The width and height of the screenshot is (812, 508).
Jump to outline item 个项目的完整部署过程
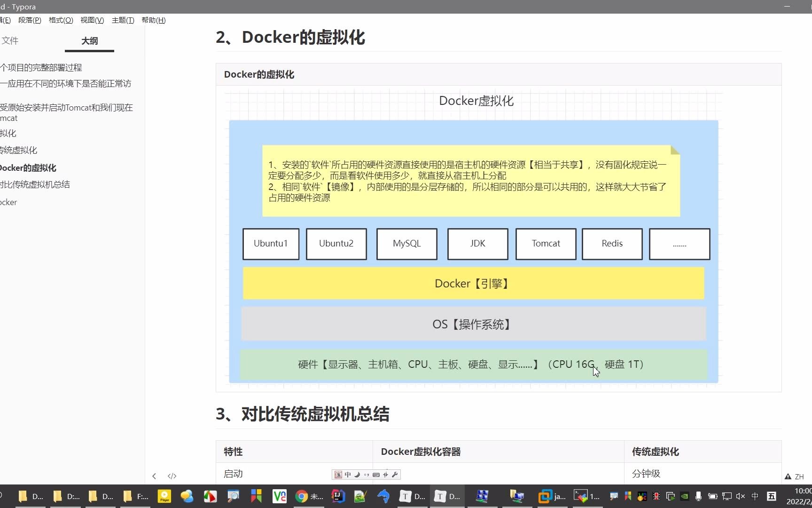coord(41,68)
